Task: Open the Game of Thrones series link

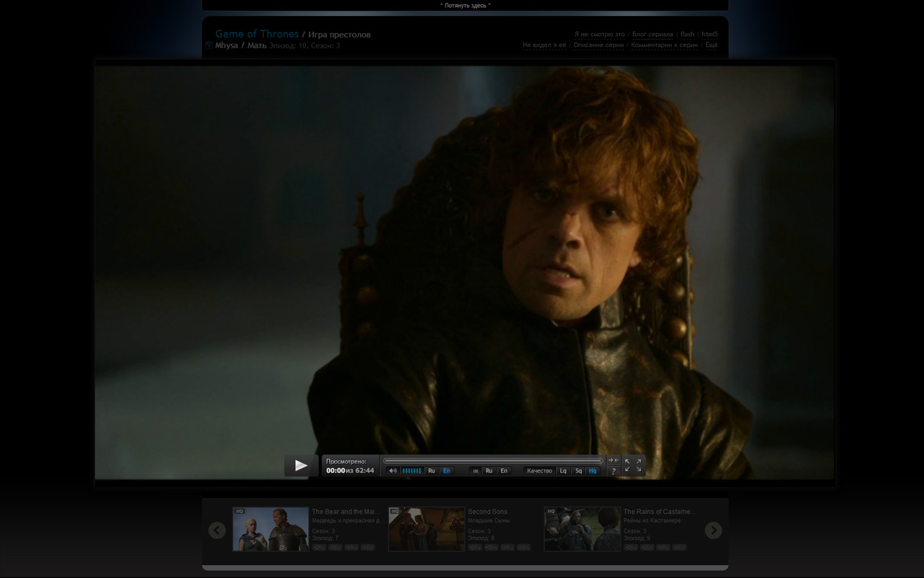Action: coord(257,34)
